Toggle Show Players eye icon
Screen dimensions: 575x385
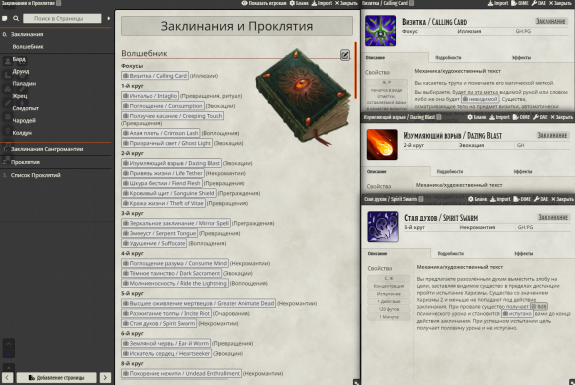[x=245, y=3]
